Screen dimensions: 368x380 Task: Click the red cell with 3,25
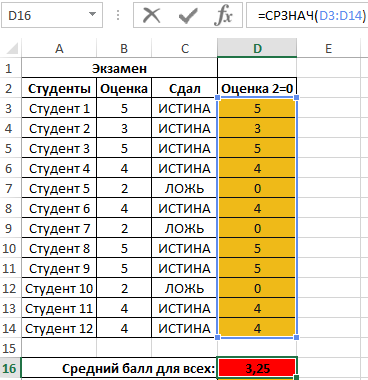click(257, 368)
